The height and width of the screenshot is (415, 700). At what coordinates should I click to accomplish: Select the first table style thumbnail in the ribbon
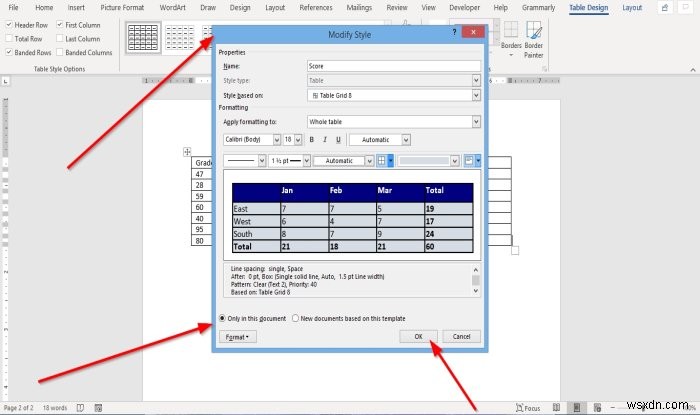(x=143, y=38)
